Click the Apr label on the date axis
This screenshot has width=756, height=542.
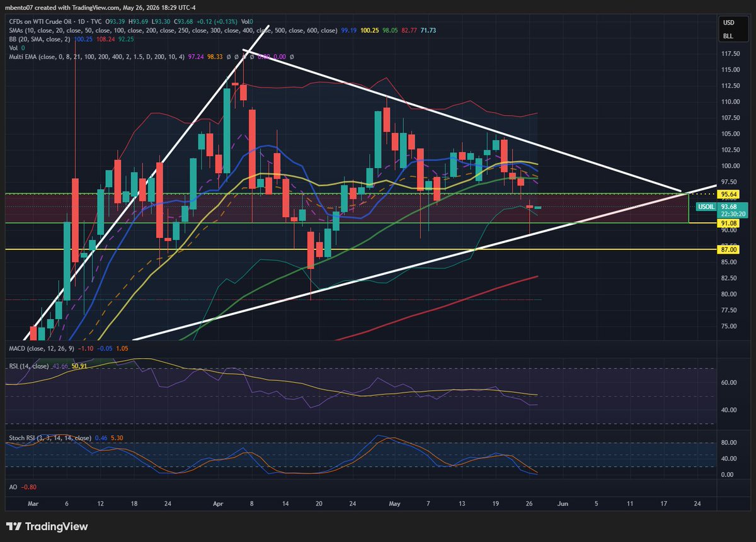tap(218, 504)
